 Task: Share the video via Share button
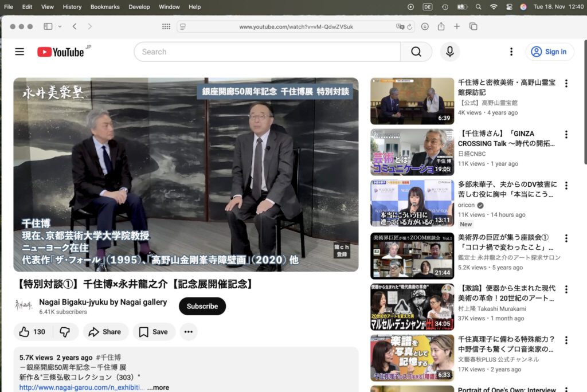click(x=105, y=332)
